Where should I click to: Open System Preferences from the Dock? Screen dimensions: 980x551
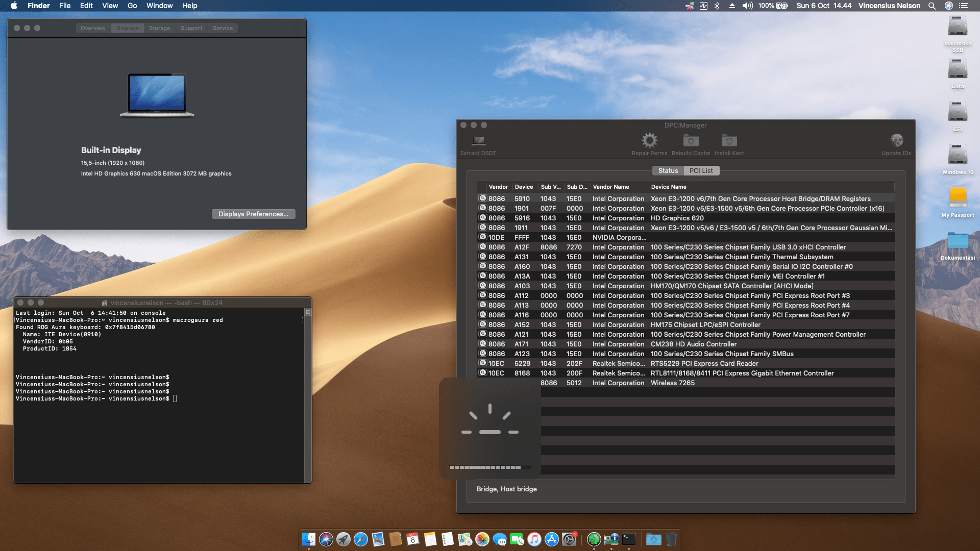click(569, 539)
